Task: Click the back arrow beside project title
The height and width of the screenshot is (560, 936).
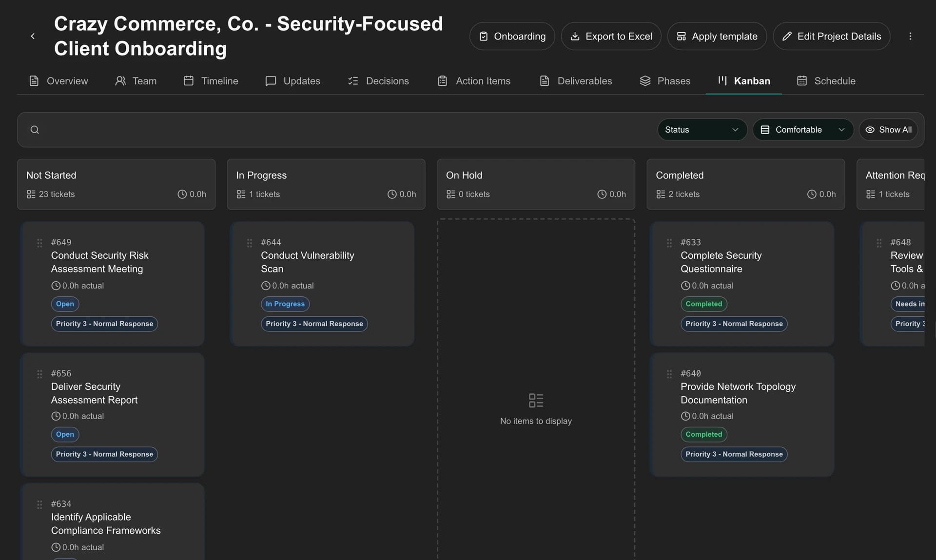Action: [x=33, y=36]
